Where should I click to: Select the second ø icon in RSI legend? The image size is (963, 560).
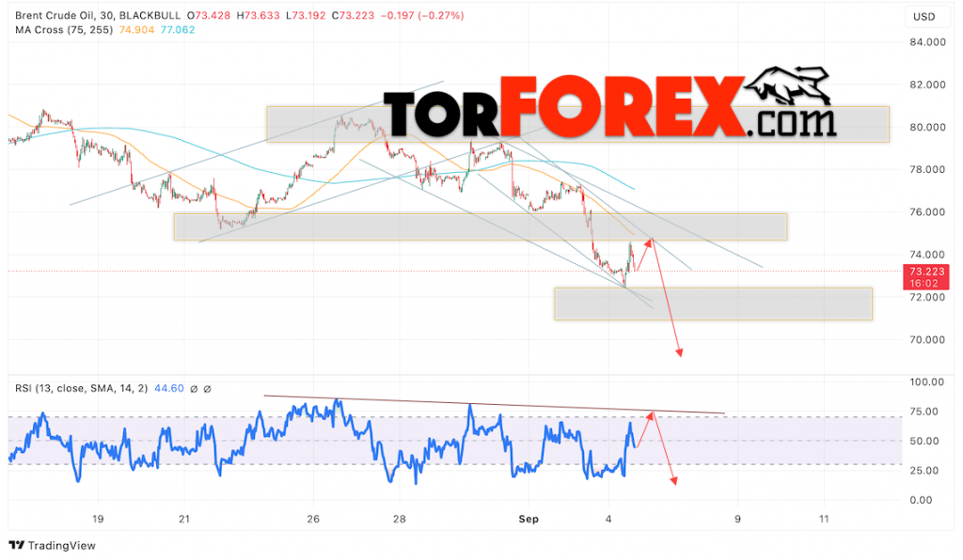[x=206, y=388]
